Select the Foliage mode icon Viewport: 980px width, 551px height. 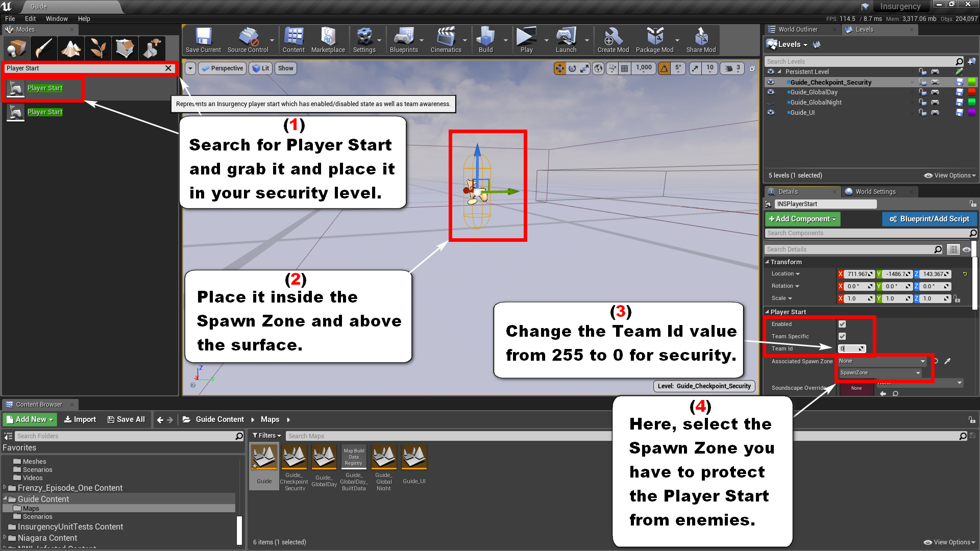[x=97, y=49]
